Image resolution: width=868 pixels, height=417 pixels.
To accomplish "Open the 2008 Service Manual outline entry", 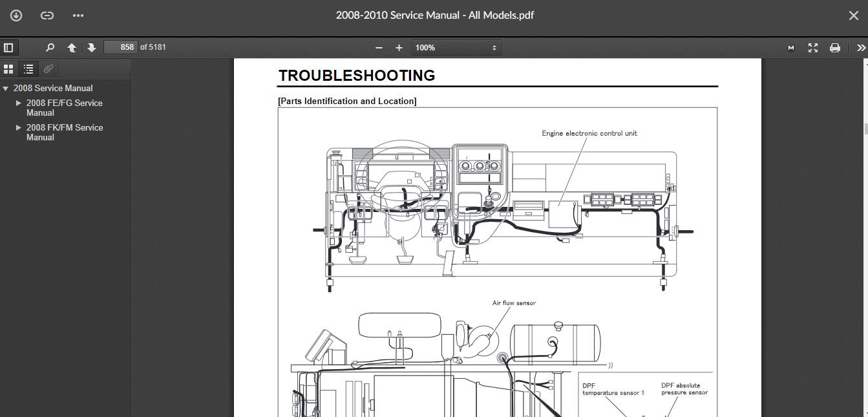I will [53, 89].
